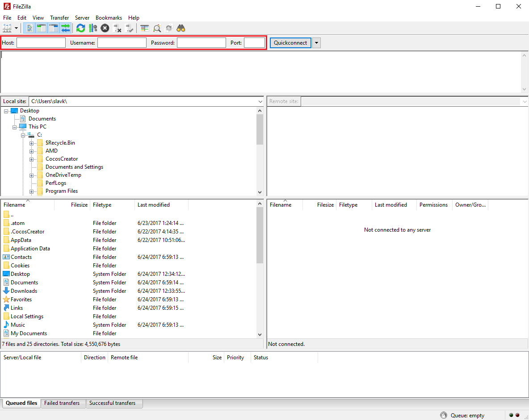Open the Edit menu
Viewport: 529px width, 420px height.
coord(22,17)
